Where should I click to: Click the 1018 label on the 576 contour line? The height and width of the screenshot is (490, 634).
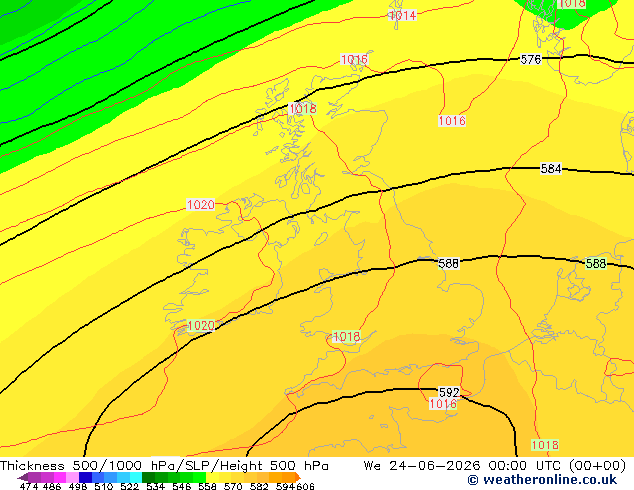pyautogui.click(x=302, y=108)
